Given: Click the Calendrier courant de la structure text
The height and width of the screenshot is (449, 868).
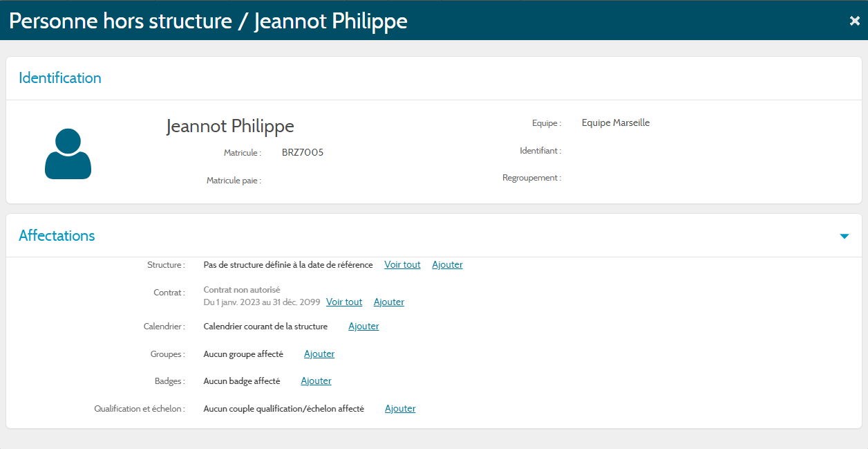Looking at the screenshot, I should pos(265,327).
